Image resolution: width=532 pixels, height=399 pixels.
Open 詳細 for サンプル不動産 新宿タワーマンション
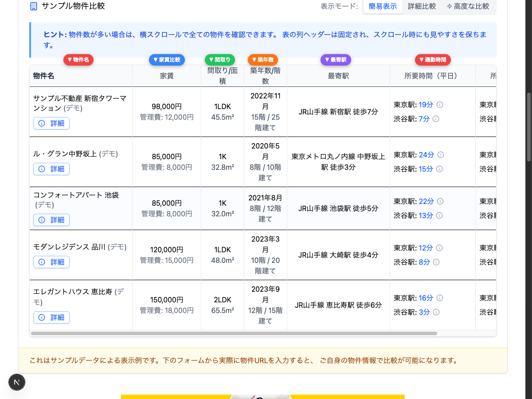51,123
